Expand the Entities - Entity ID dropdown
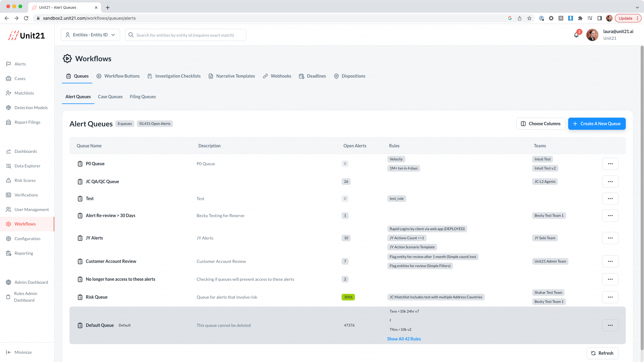This screenshot has height=362, width=644. tap(90, 35)
